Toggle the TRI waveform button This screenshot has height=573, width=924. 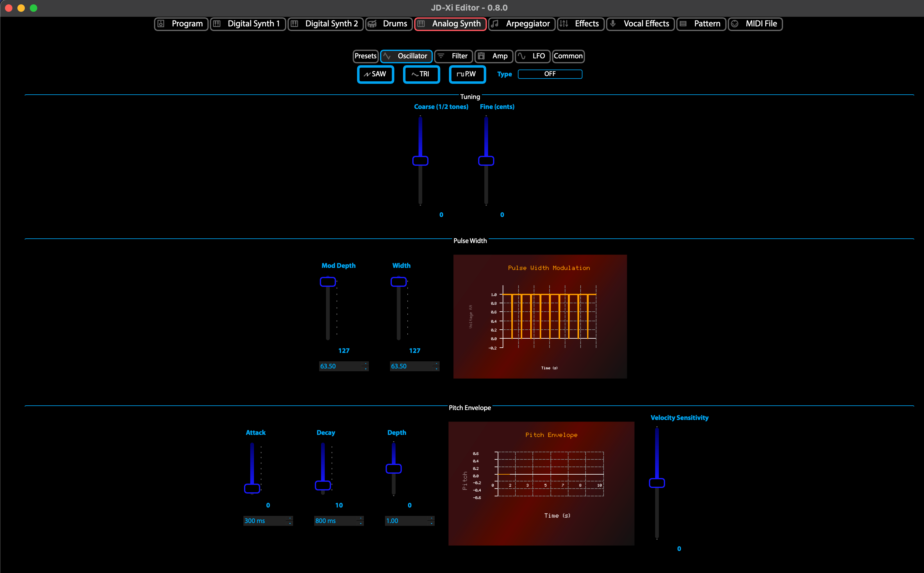421,74
